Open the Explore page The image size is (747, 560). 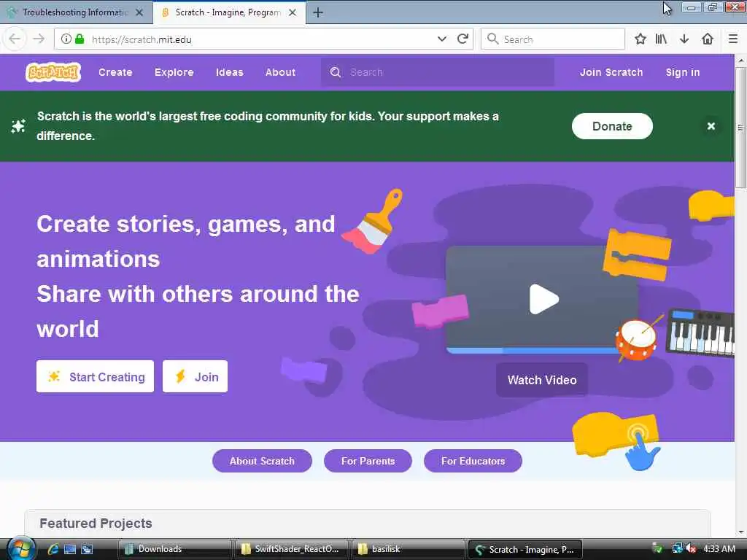coord(174,72)
